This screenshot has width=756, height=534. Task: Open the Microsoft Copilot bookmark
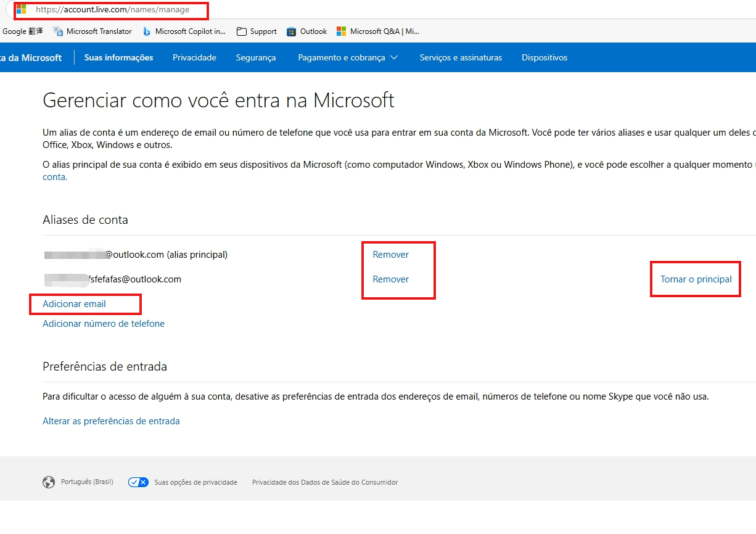(x=184, y=31)
